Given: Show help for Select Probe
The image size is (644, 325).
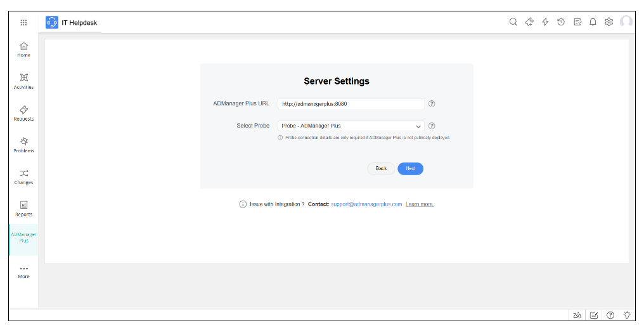Looking at the screenshot, I should pyautogui.click(x=432, y=126).
